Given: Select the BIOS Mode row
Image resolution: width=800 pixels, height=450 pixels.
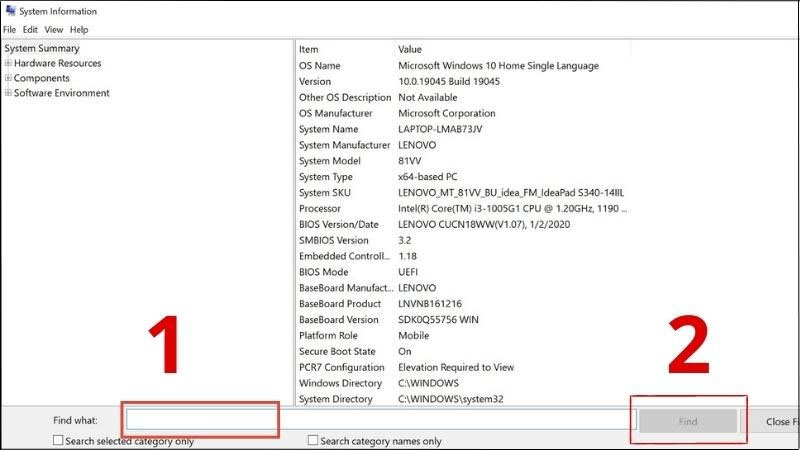Looking at the screenshot, I should (x=463, y=272).
